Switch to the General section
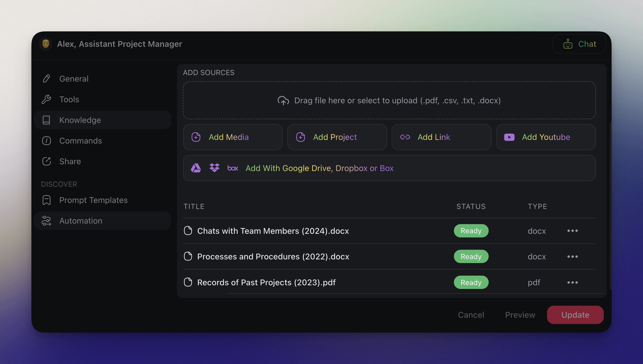 point(74,79)
